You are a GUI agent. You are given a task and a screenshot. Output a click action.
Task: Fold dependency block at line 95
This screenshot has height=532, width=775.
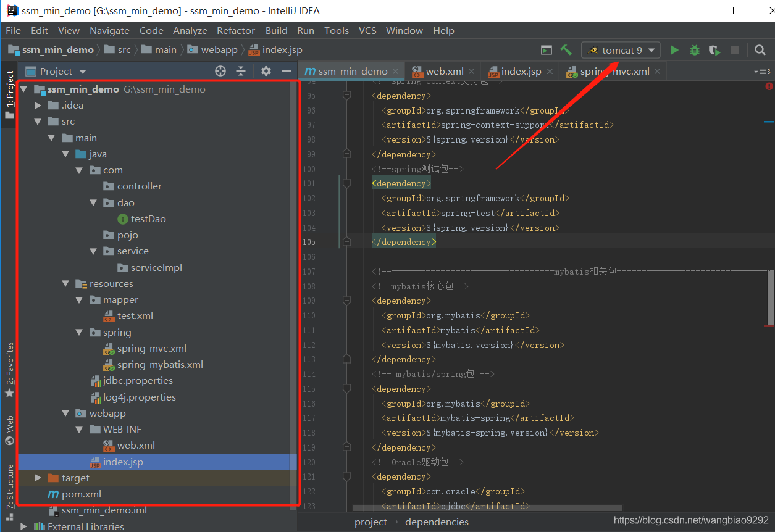point(346,96)
